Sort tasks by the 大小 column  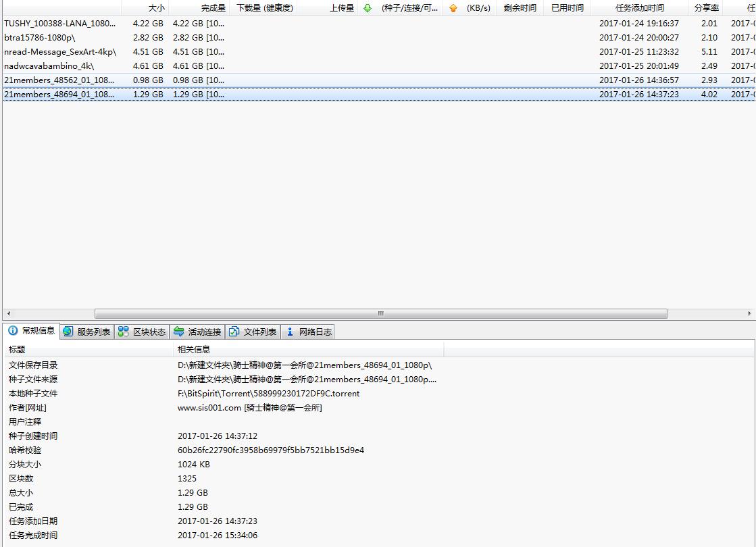point(155,8)
